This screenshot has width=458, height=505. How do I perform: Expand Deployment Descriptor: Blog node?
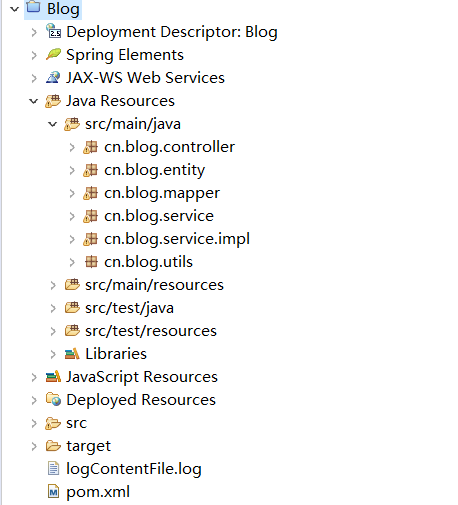pos(34,32)
